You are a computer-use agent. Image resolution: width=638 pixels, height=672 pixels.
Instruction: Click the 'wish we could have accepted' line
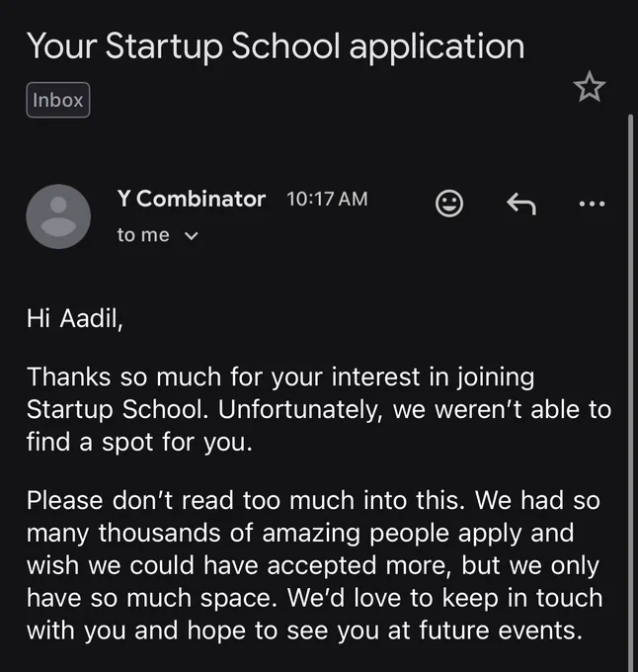pyautogui.click(x=313, y=565)
